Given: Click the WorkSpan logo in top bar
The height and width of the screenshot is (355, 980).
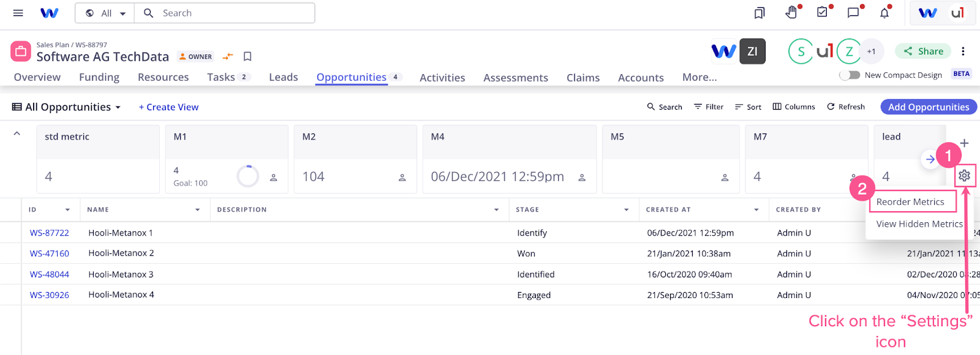Looking at the screenshot, I should coord(49,13).
